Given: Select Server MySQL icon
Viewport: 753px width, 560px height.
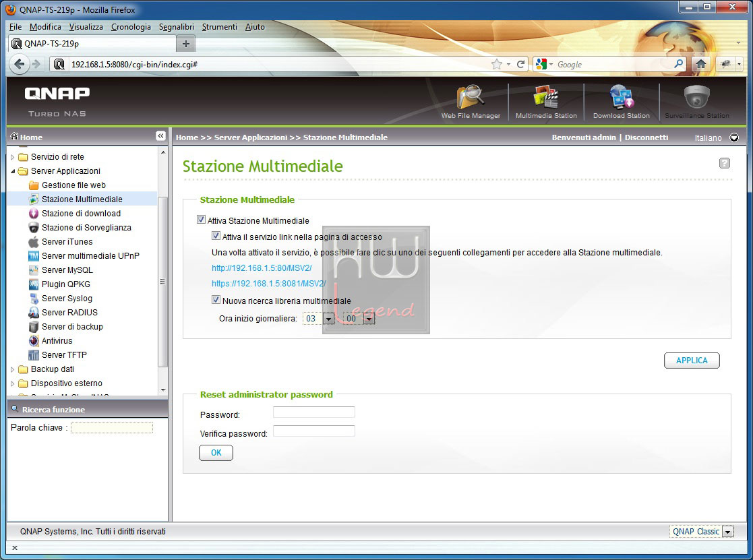Looking at the screenshot, I should pyautogui.click(x=34, y=270).
